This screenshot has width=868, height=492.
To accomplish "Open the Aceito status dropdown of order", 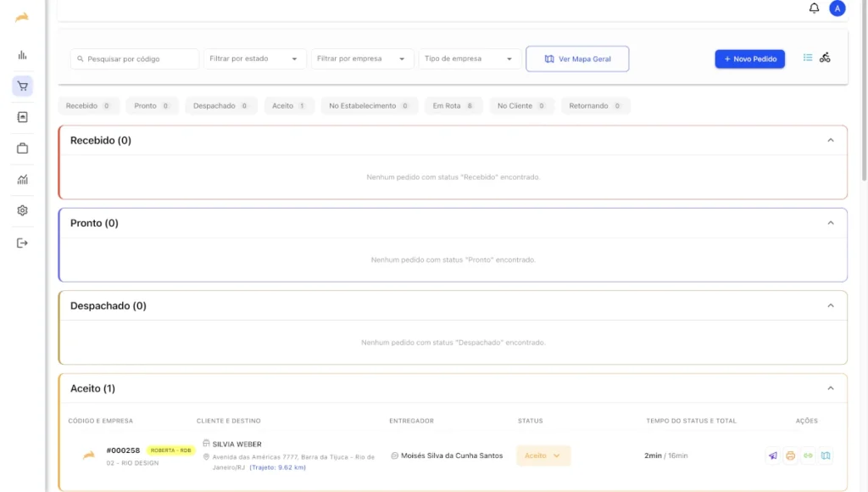I will pyautogui.click(x=543, y=456).
